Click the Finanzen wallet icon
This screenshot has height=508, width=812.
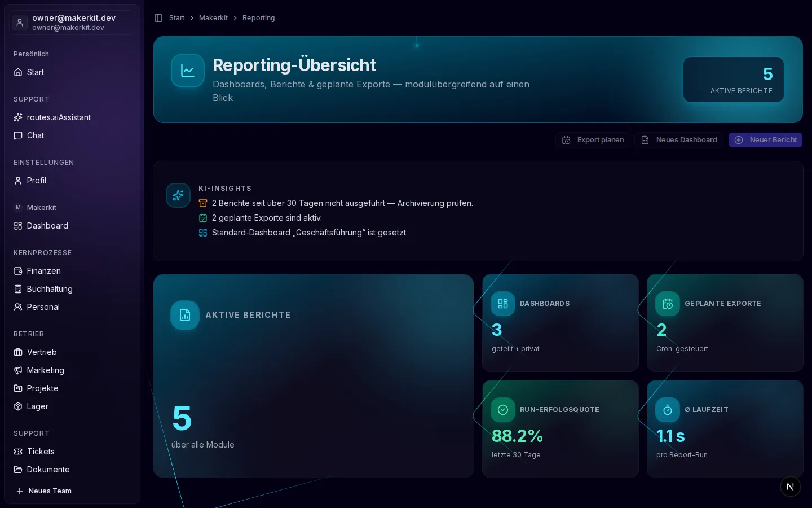pos(18,271)
